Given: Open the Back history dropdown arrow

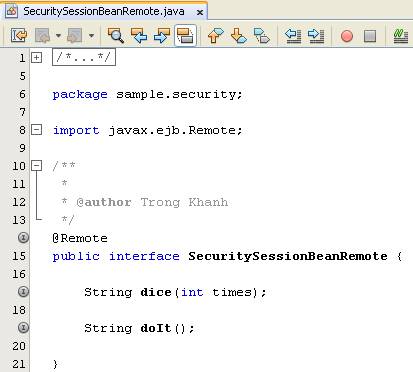Looking at the screenshot, I should tap(58, 35).
